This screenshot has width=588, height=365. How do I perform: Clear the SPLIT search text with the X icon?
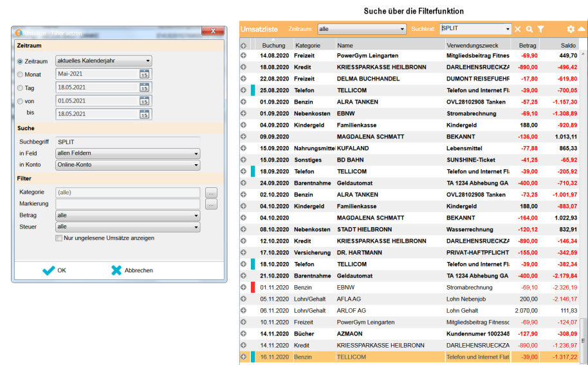517,29
